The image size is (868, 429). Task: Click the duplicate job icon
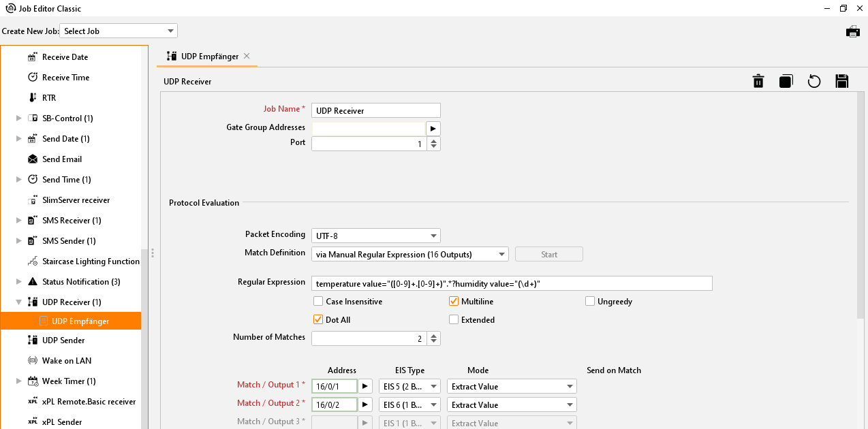pyautogui.click(x=786, y=82)
